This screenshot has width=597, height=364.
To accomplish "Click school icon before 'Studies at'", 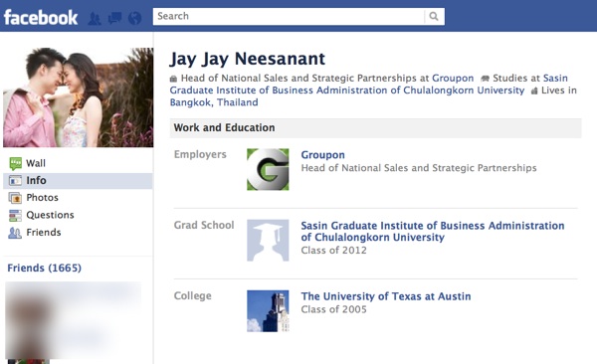I will [485, 79].
